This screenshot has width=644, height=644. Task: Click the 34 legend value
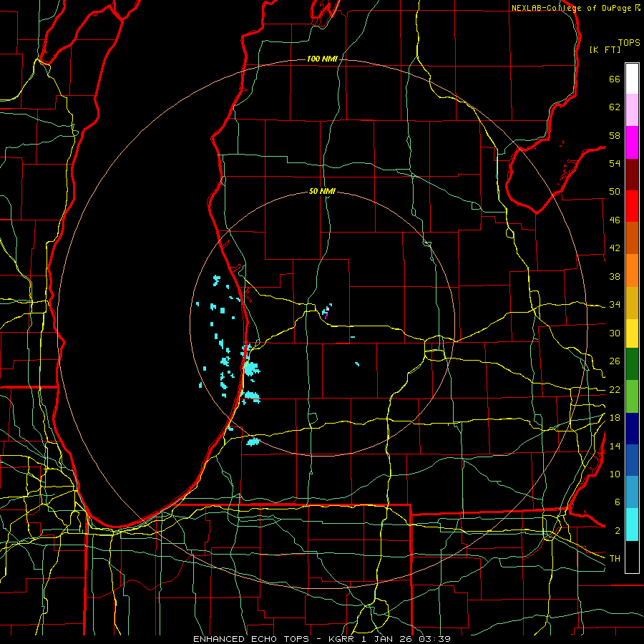(x=615, y=305)
